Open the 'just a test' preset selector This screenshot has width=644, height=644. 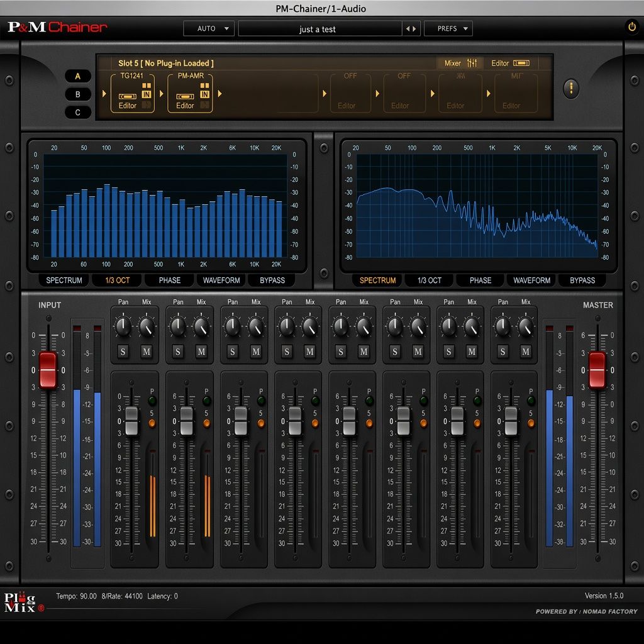(x=320, y=29)
